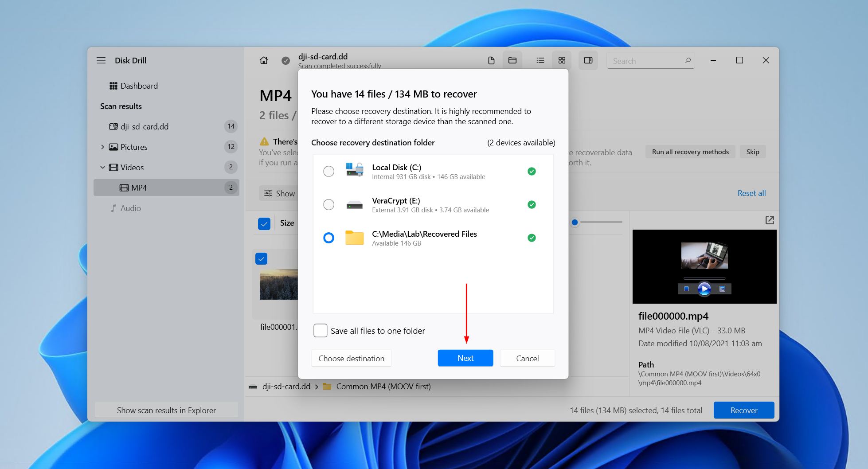
Task: Select the MP4 sidebar item
Action: [166, 188]
